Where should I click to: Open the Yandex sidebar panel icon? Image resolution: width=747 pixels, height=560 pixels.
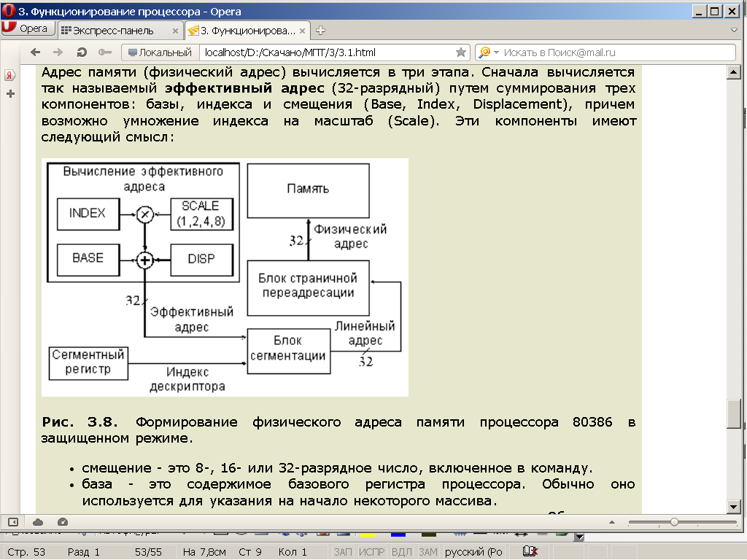pyautogui.click(x=10, y=75)
